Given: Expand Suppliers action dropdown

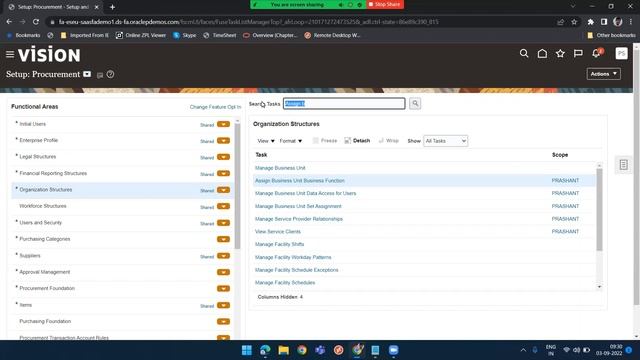Looking at the screenshot, I should click(x=223, y=256).
